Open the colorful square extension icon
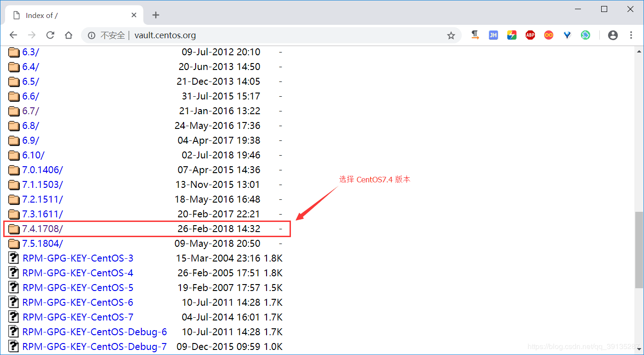 click(512, 35)
